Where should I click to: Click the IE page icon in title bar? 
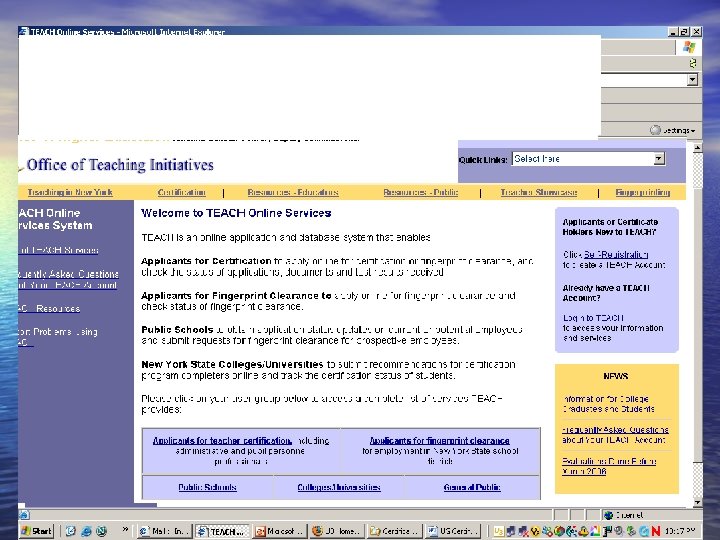23,31
